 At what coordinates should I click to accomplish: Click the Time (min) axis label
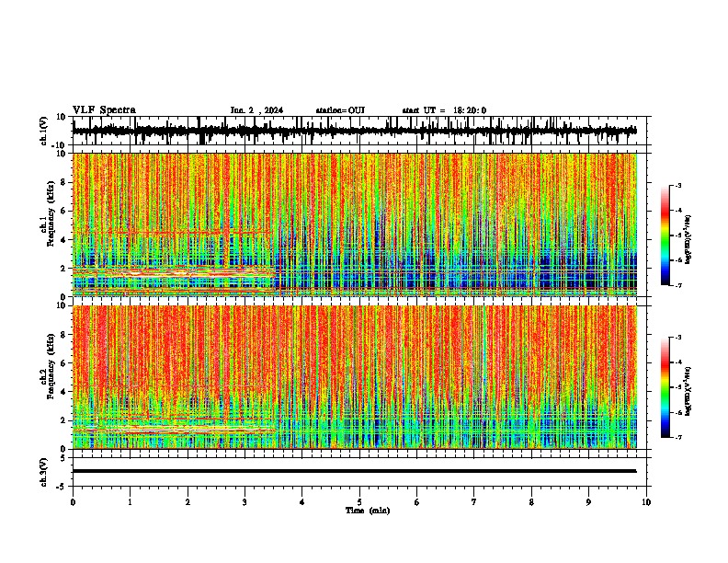pyautogui.click(x=368, y=511)
